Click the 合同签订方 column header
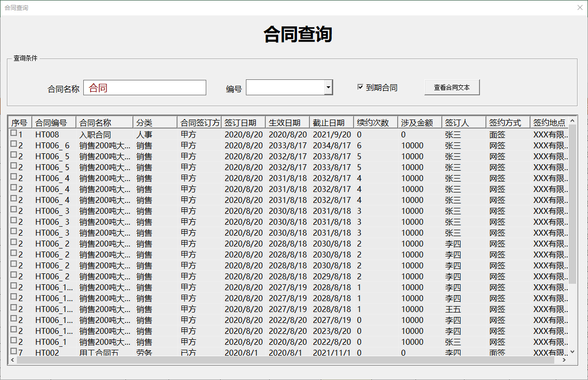 pos(199,123)
